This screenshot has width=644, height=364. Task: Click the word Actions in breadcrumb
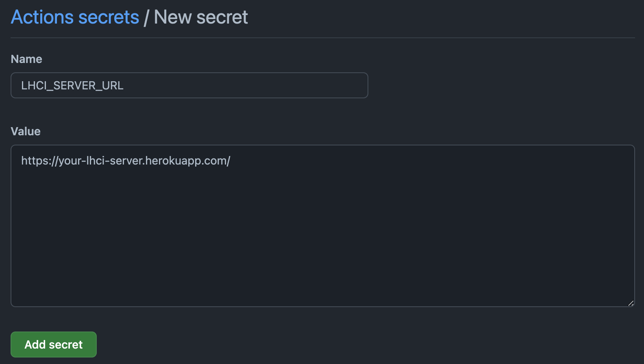point(42,17)
